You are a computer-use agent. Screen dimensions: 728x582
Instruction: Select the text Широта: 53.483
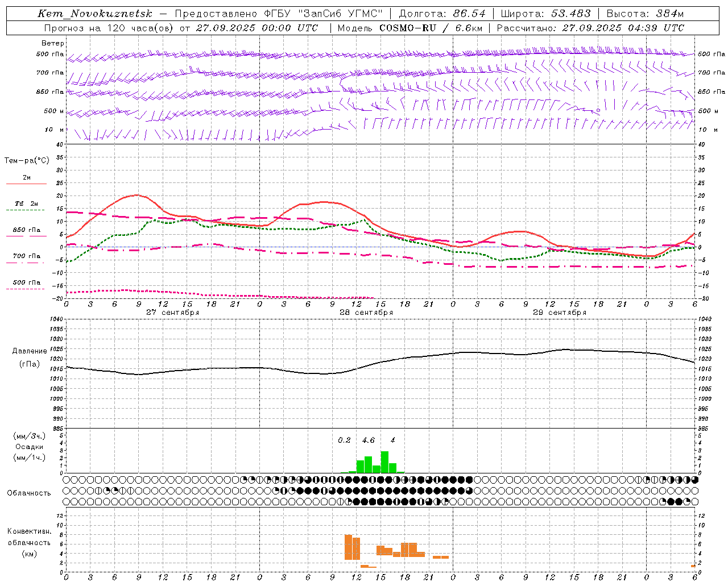[546, 14]
